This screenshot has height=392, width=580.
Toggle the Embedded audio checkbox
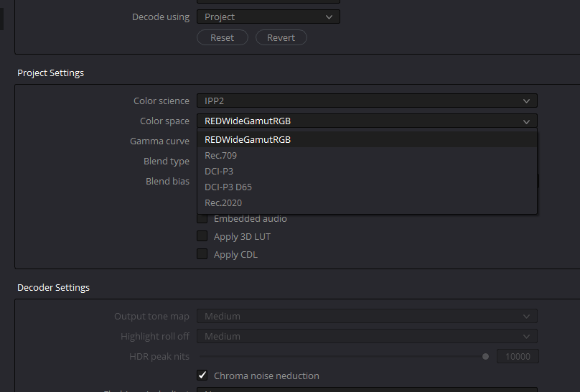tap(202, 219)
